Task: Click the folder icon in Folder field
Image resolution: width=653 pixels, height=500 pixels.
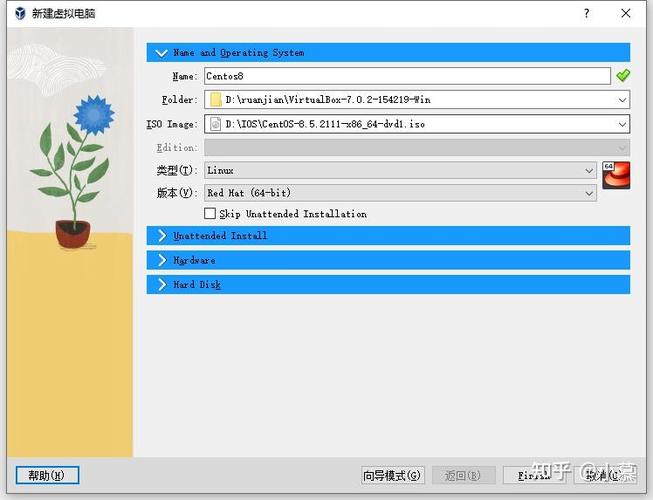Action: pyautogui.click(x=215, y=100)
